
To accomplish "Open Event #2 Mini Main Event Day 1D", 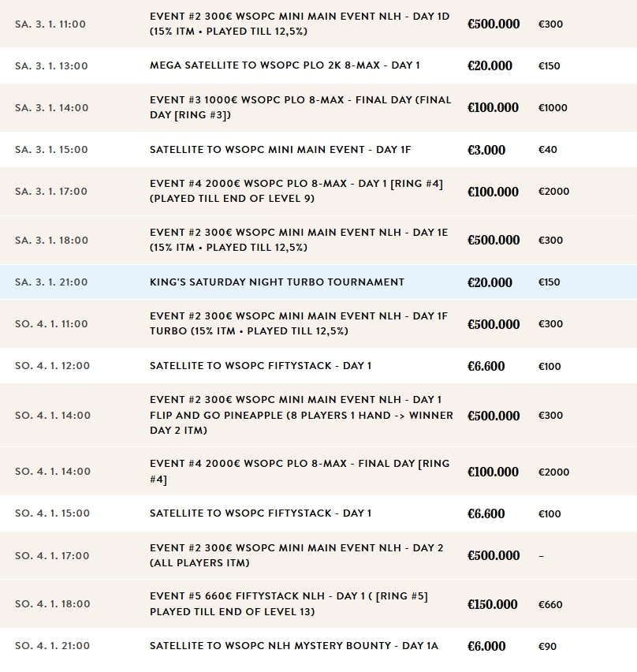I will [x=300, y=24].
